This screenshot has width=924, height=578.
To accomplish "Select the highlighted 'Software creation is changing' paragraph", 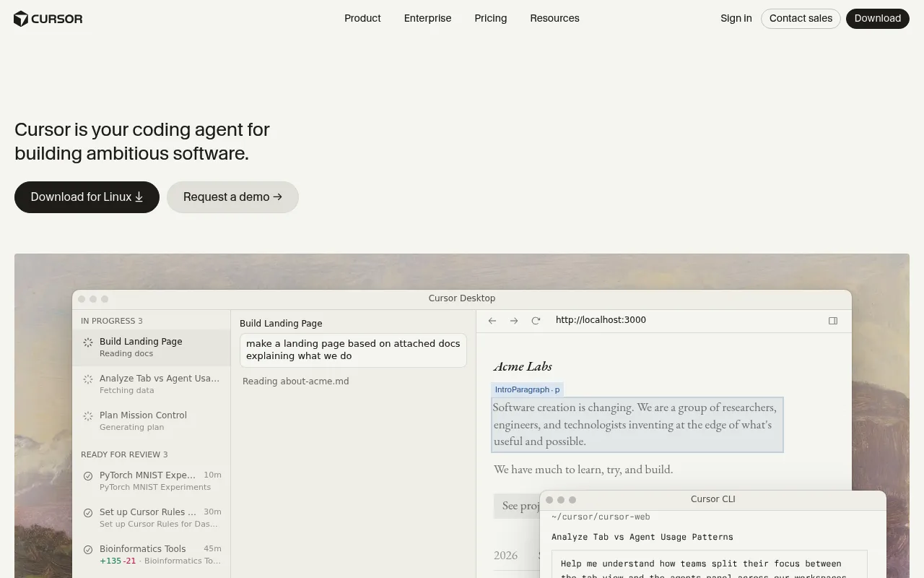I will pos(637,425).
